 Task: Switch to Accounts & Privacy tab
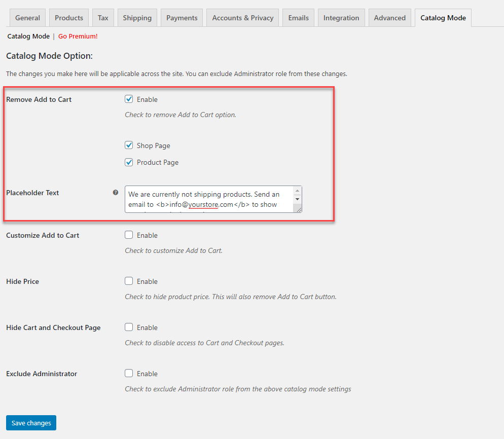click(x=243, y=18)
